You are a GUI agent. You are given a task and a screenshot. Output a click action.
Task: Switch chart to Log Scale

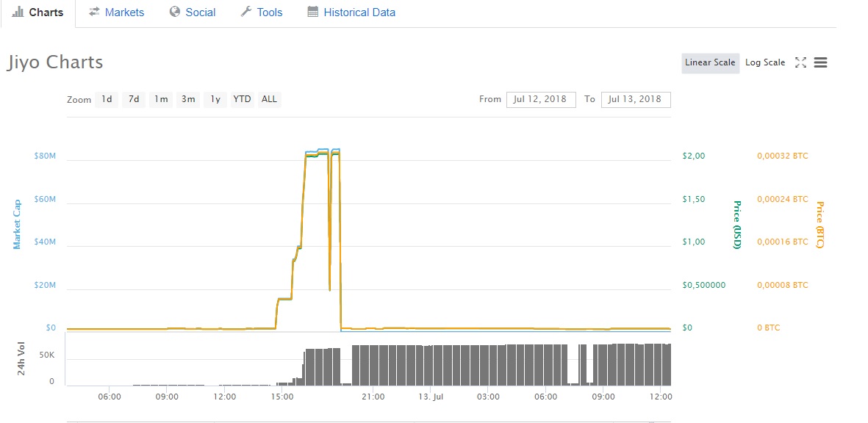point(765,62)
